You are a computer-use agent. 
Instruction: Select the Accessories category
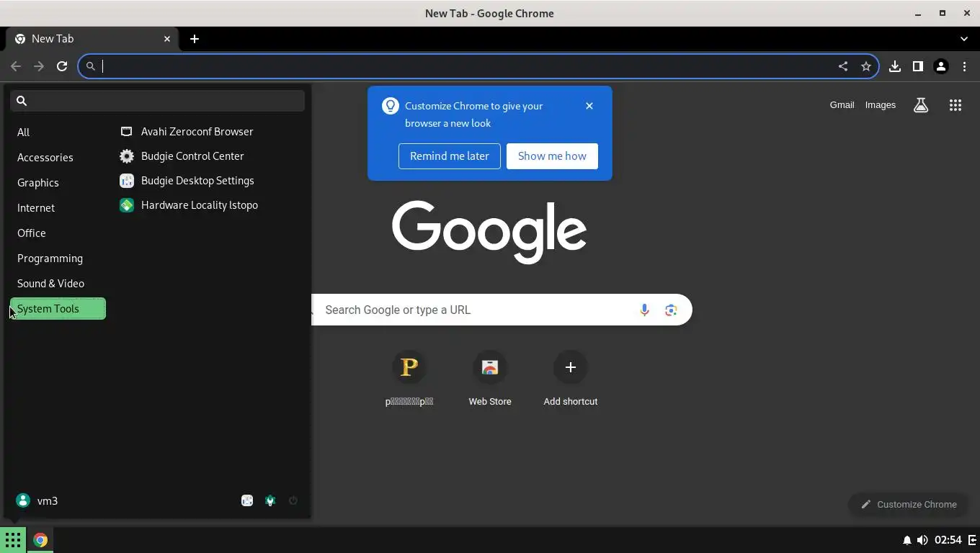(x=58, y=157)
